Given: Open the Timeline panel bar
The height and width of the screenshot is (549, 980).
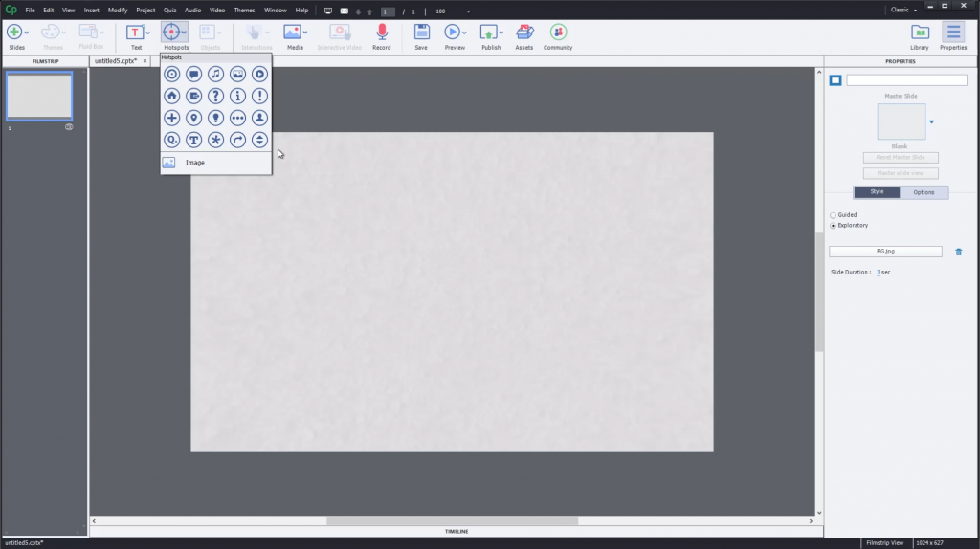Looking at the screenshot, I should pyautogui.click(x=457, y=532).
